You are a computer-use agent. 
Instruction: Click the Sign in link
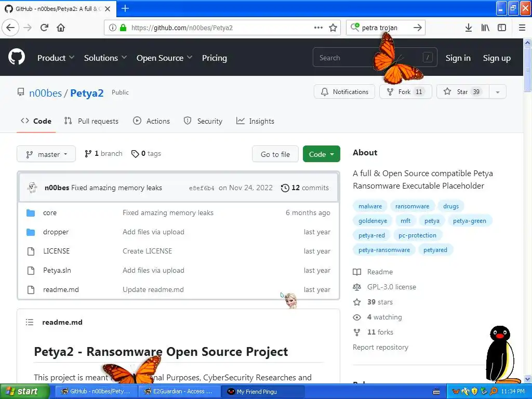458,58
